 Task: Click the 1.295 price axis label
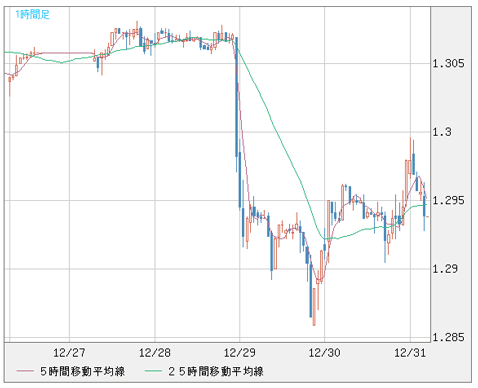448,200
